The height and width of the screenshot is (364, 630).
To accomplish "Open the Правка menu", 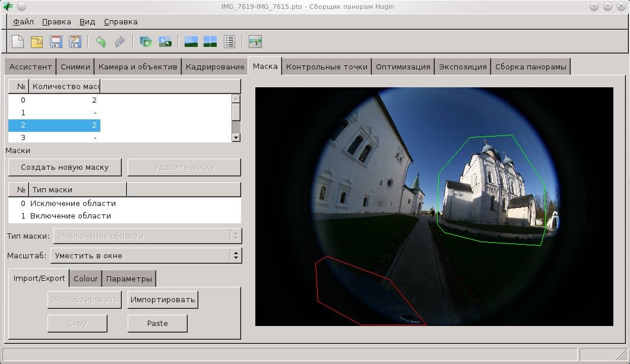I will pyautogui.click(x=56, y=22).
